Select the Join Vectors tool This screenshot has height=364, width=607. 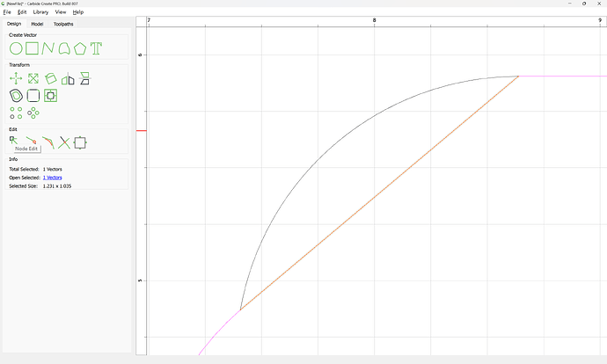coord(31,140)
